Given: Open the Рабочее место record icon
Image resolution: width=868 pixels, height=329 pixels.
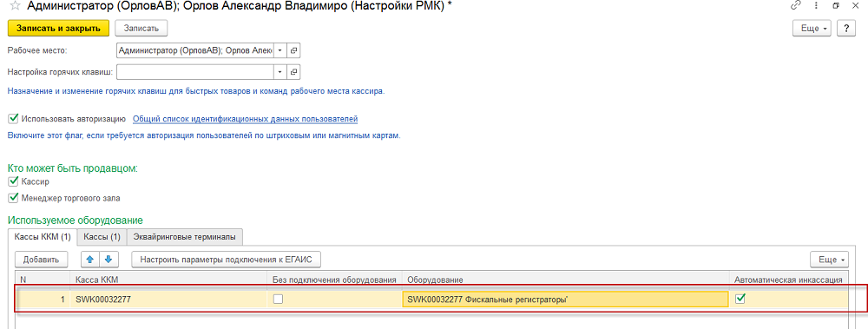Looking at the screenshot, I should pyautogui.click(x=294, y=50).
